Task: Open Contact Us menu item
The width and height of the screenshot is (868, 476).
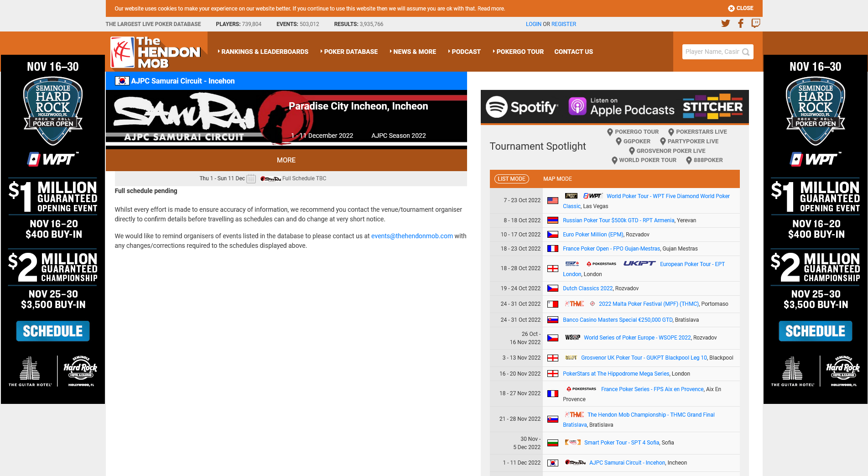Action: [x=573, y=52]
